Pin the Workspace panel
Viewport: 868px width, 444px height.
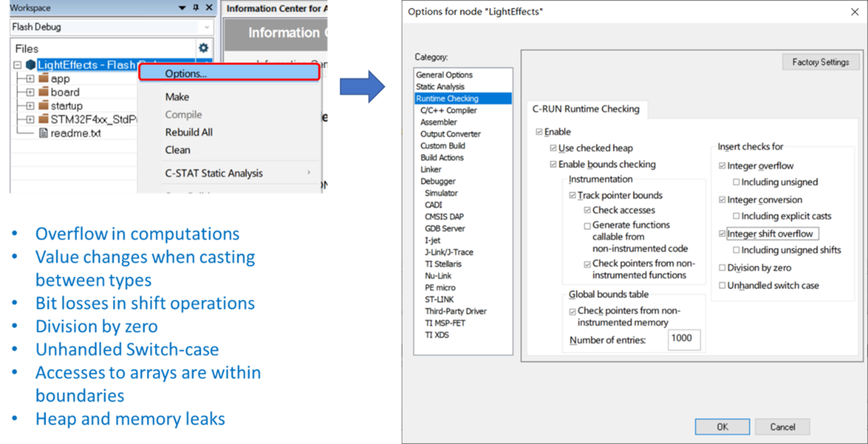(x=196, y=8)
